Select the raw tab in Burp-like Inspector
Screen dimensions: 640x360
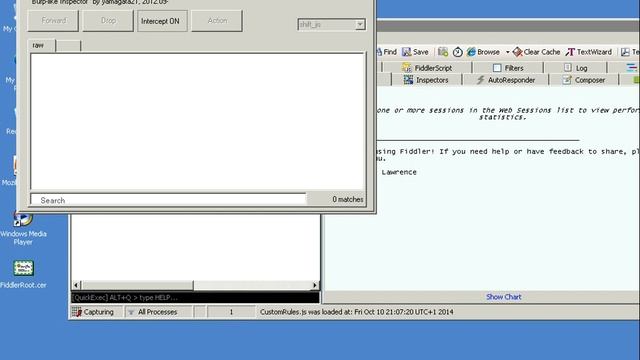[x=41, y=45]
